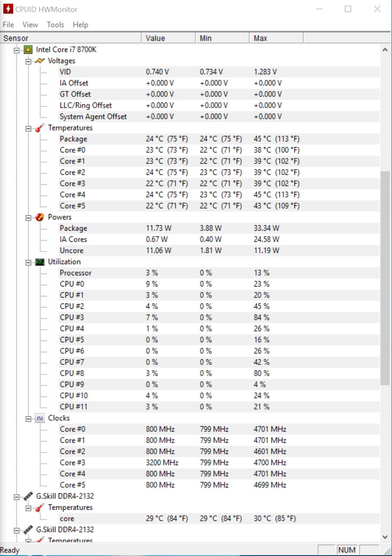Collapse the Voltages tree section
The height and width of the screenshot is (556, 392).
tap(29, 61)
